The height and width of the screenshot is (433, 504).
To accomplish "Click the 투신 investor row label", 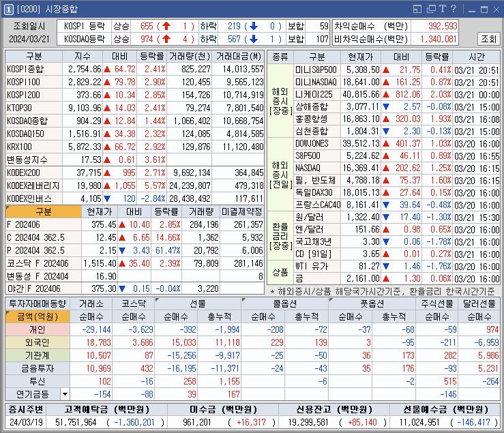I will click(38, 381).
